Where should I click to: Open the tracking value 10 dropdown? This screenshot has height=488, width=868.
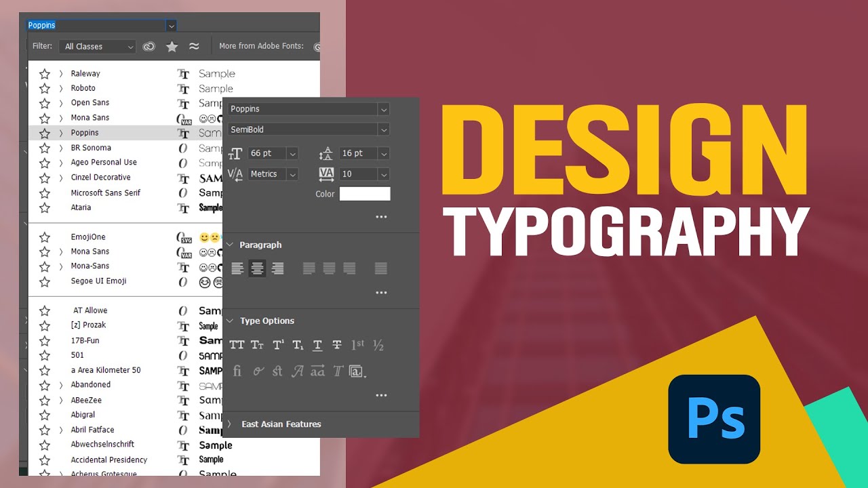tap(384, 174)
